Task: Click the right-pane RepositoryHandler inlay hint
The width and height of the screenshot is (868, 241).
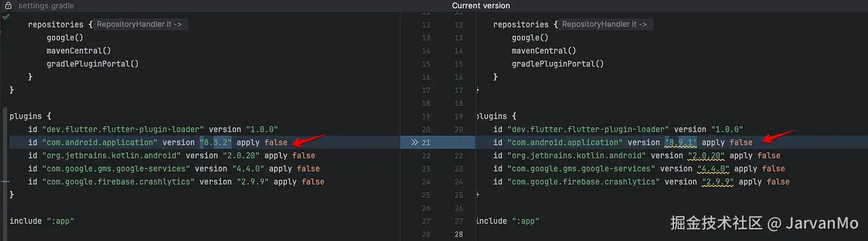Action: click(606, 25)
